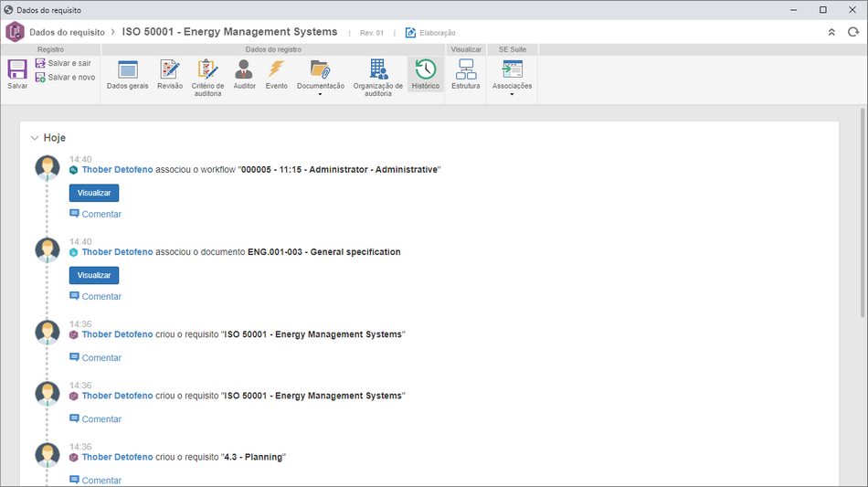Collapse the Hoje history group
Image resolution: width=868 pixels, height=487 pixels.
[x=35, y=138]
